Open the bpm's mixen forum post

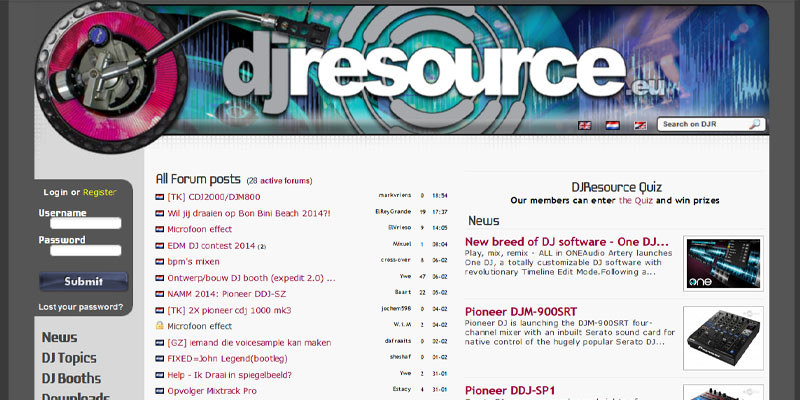point(193,262)
